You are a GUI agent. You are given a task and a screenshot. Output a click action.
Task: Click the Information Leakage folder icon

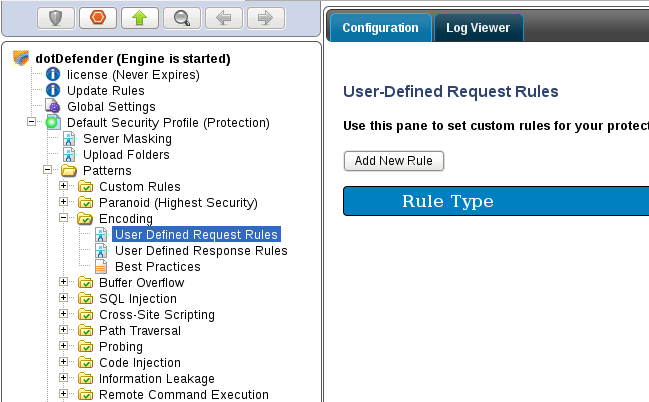point(85,379)
